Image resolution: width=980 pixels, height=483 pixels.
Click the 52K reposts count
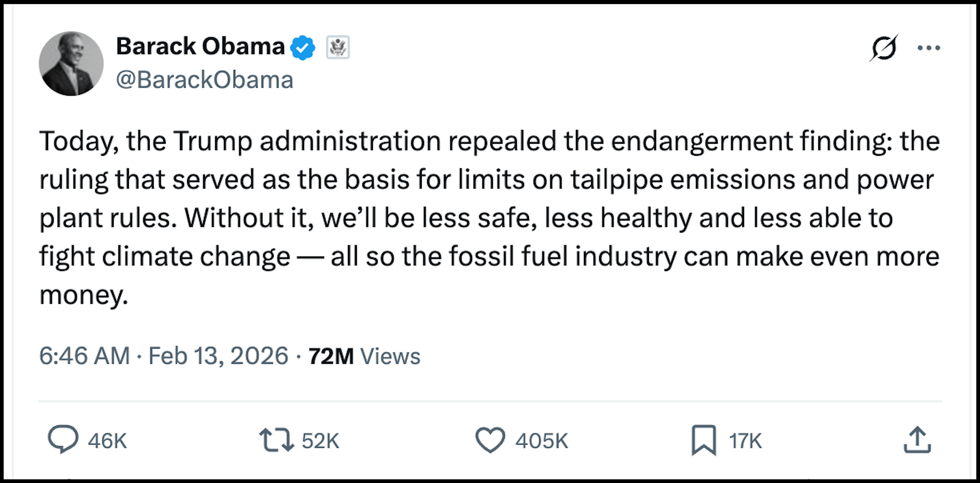pos(320,441)
